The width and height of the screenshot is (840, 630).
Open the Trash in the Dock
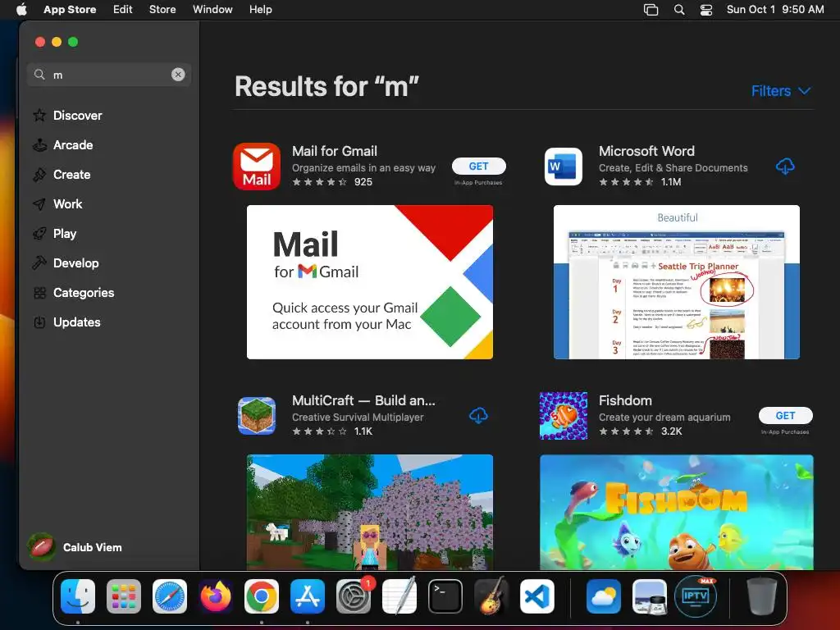761,596
